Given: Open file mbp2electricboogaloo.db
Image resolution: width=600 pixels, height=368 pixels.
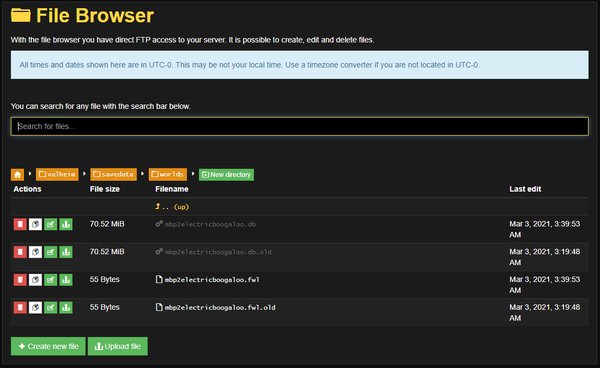Looking at the screenshot, I should tap(210, 224).
